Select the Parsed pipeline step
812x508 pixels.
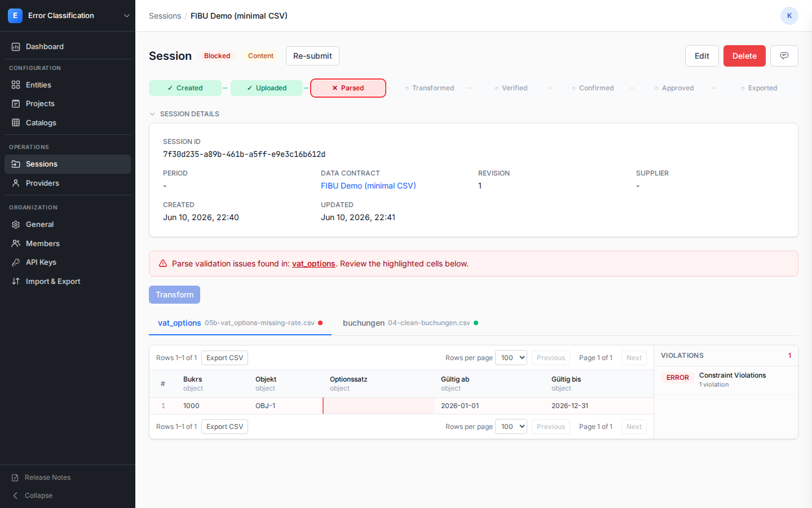tap(348, 88)
